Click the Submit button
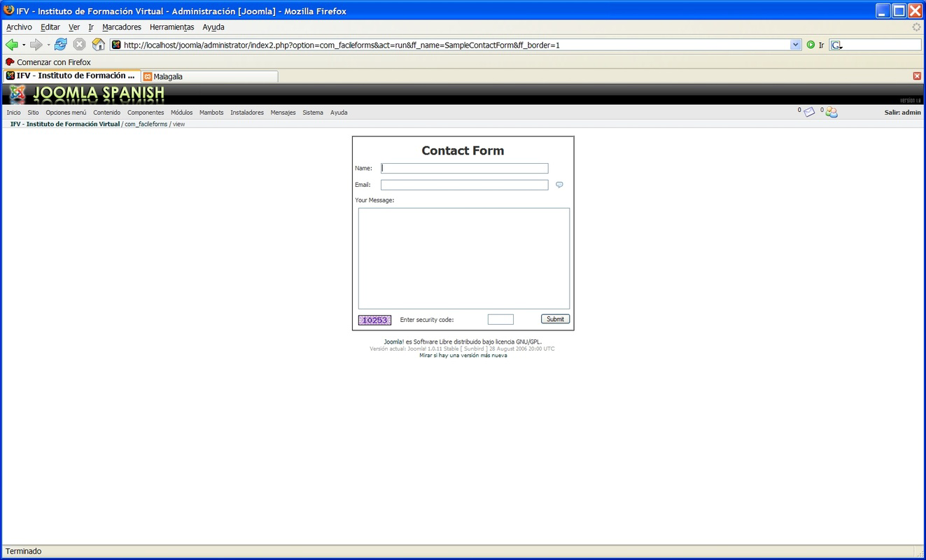926x560 pixels. click(x=556, y=319)
